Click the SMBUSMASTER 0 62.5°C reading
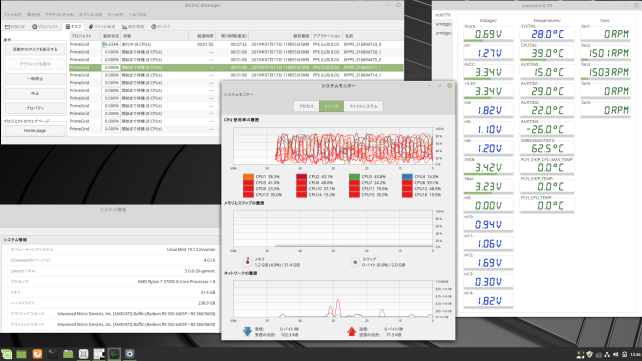 click(547, 148)
